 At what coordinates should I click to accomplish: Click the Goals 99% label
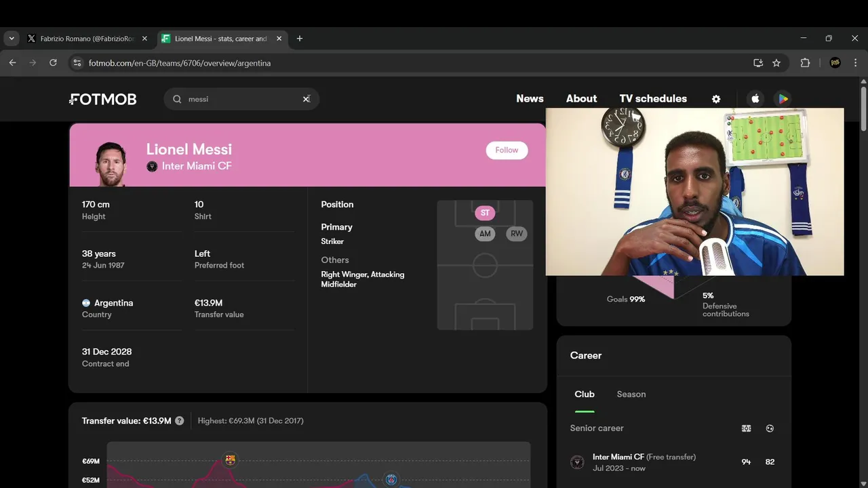tap(625, 299)
